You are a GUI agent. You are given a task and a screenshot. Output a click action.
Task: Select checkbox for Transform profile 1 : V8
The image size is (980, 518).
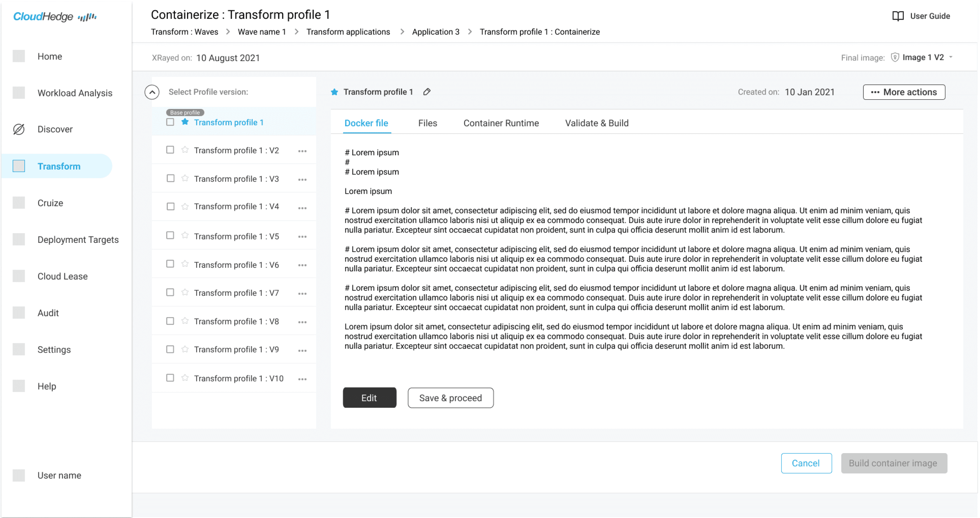[170, 321]
